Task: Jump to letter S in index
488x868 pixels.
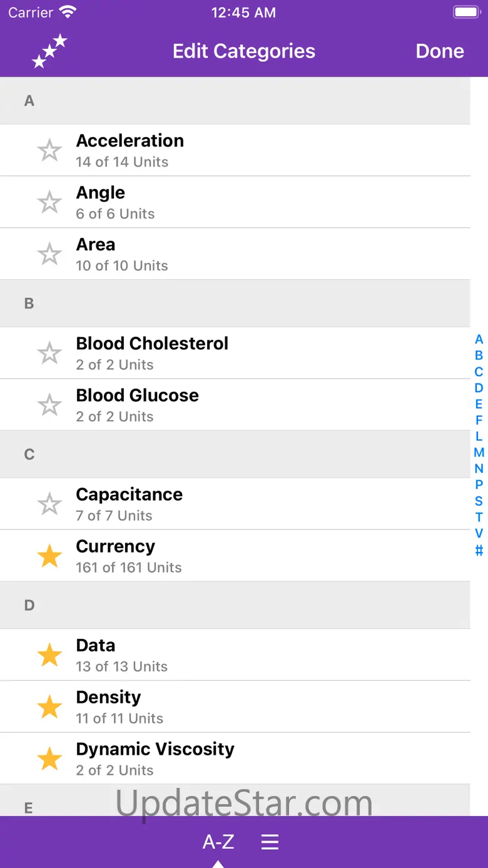Action: coord(479,501)
